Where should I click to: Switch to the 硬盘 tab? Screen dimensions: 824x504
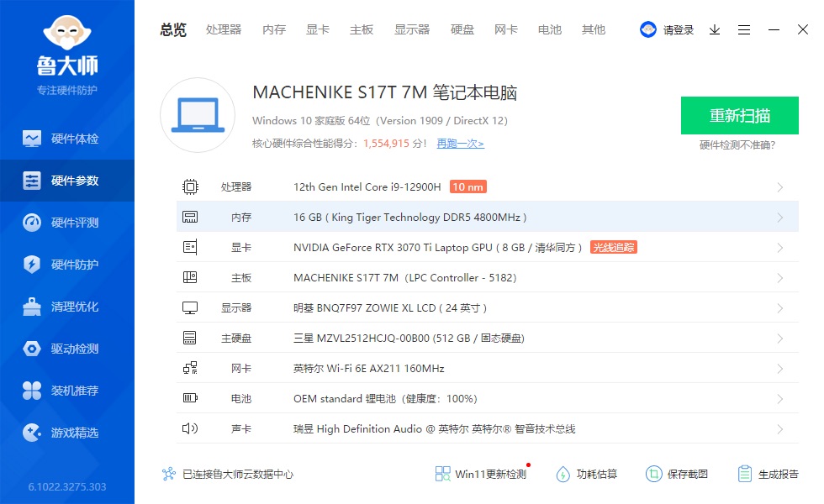click(x=462, y=30)
